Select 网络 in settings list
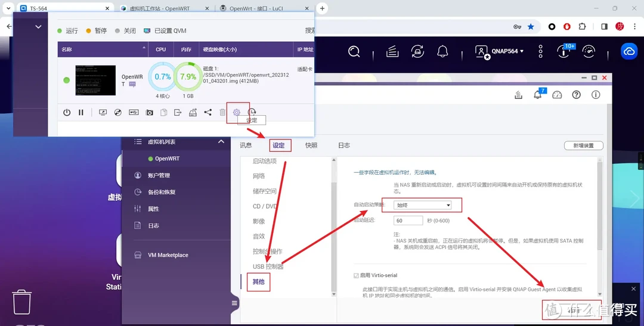The width and height of the screenshot is (644, 326). [259, 176]
